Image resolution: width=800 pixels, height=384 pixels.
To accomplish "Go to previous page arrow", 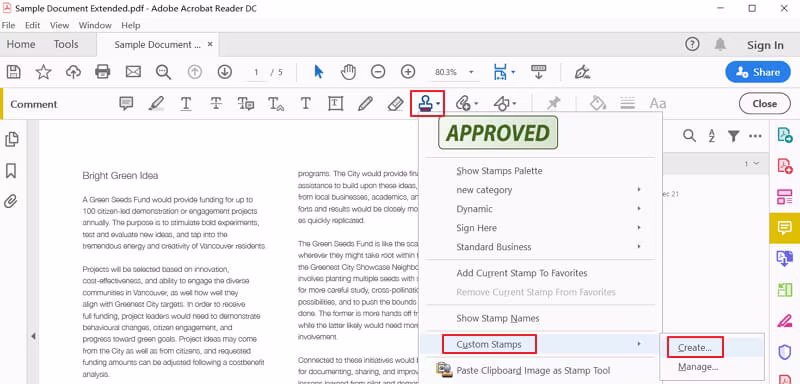I will coord(194,72).
